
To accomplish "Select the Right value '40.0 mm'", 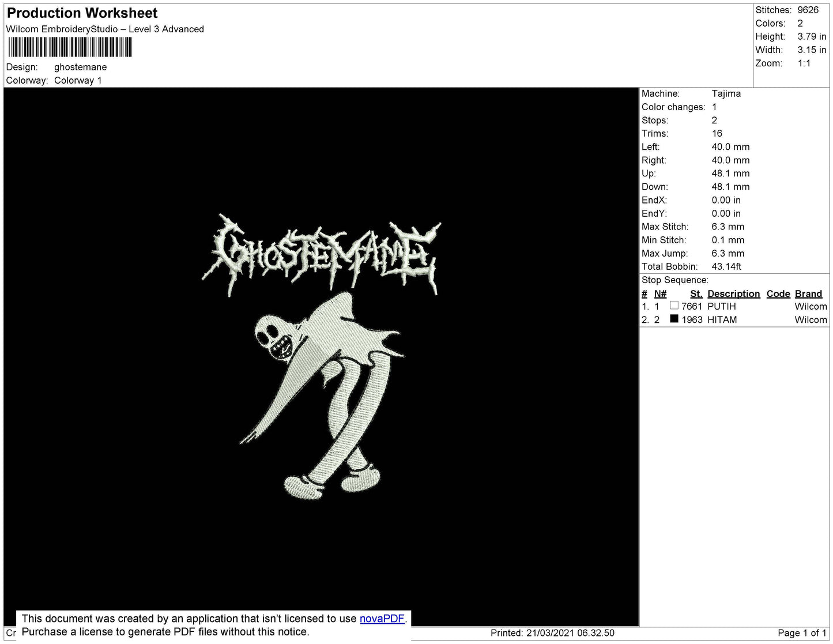I will point(731,160).
